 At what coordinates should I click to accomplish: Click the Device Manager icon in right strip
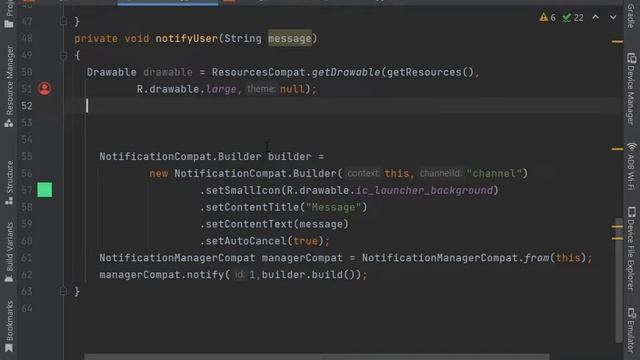(631, 58)
